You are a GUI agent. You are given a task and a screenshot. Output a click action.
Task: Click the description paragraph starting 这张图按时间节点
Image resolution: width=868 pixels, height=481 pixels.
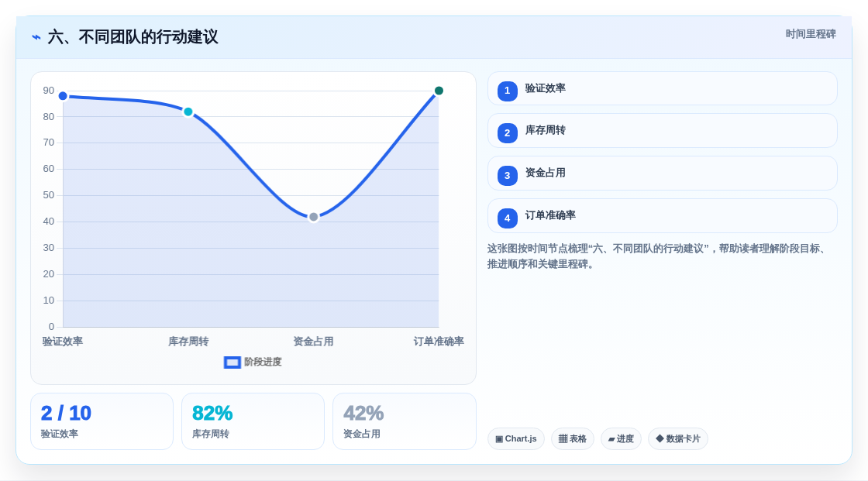click(x=658, y=256)
